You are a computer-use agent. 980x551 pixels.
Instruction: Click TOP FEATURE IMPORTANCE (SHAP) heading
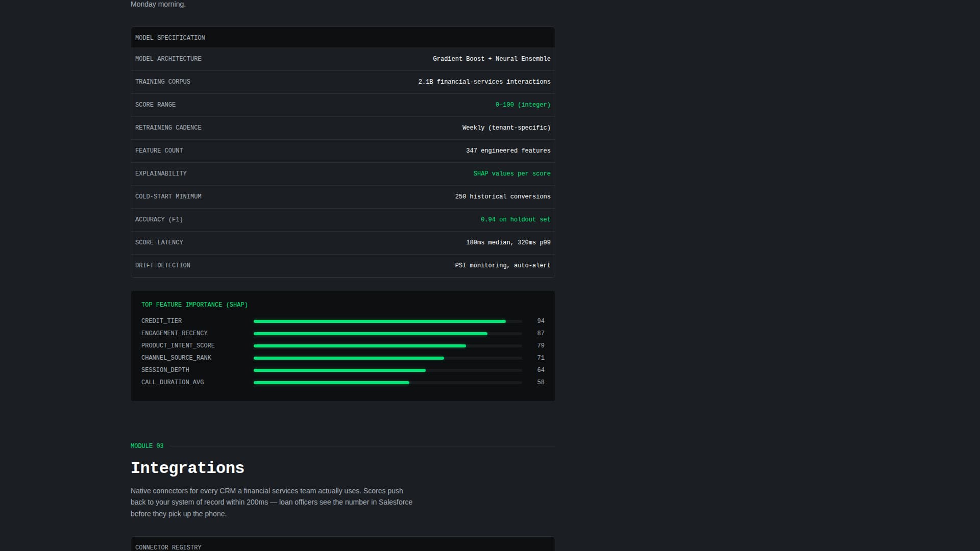coord(194,305)
